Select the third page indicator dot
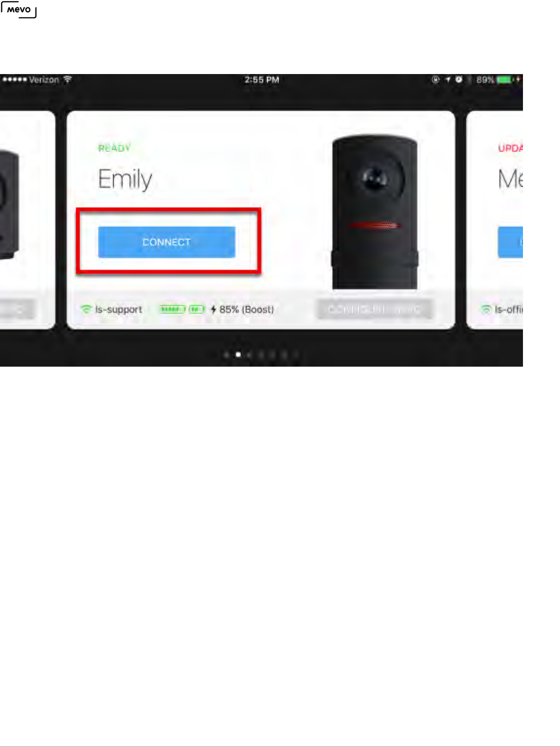This screenshot has height=747, width=560. pyautogui.click(x=250, y=354)
